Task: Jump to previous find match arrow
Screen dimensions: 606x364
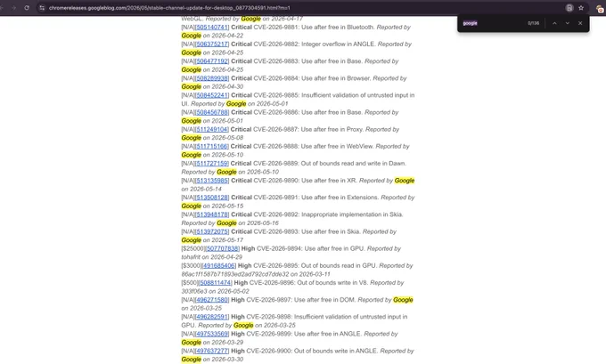Action: pos(554,23)
